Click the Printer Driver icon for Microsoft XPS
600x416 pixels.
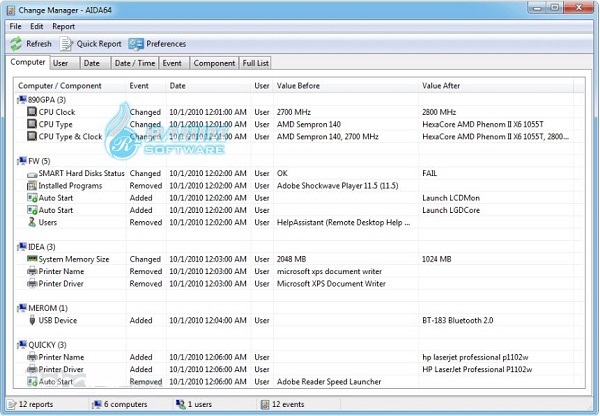click(32, 284)
